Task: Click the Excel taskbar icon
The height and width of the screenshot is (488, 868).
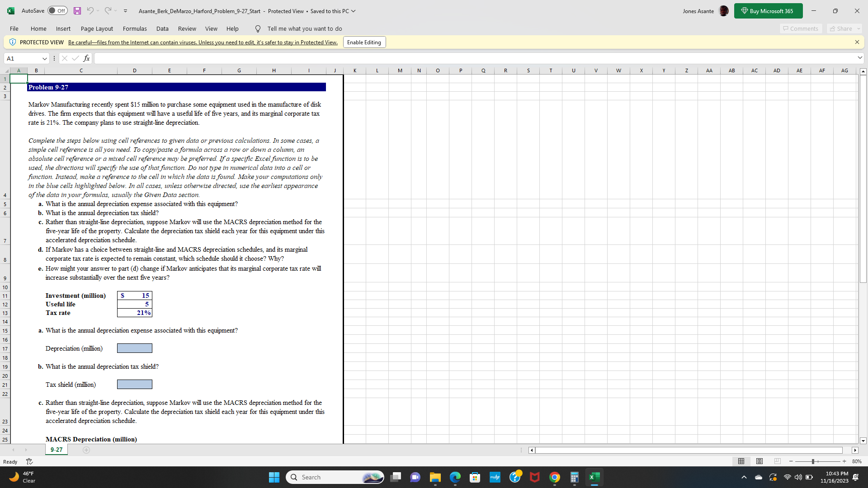Action: pyautogui.click(x=594, y=477)
